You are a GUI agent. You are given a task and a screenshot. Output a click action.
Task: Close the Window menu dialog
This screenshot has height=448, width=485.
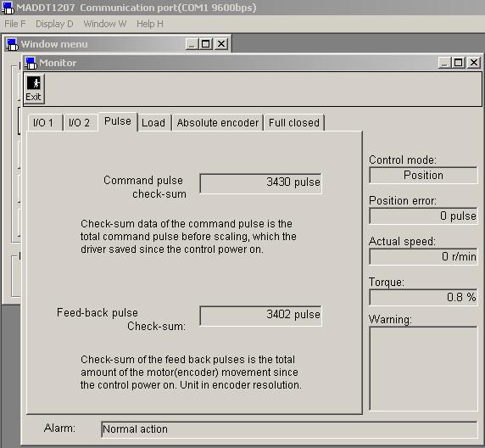221,44
